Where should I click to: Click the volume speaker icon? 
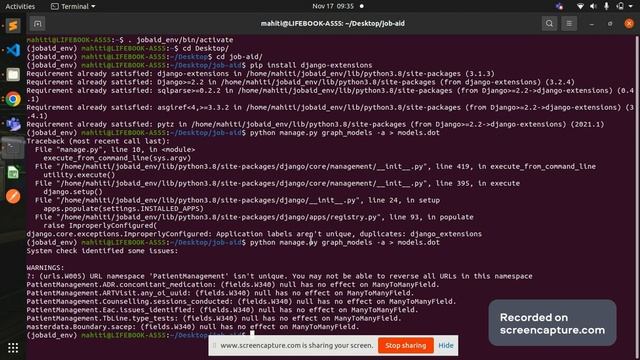(x=593, y=6)
